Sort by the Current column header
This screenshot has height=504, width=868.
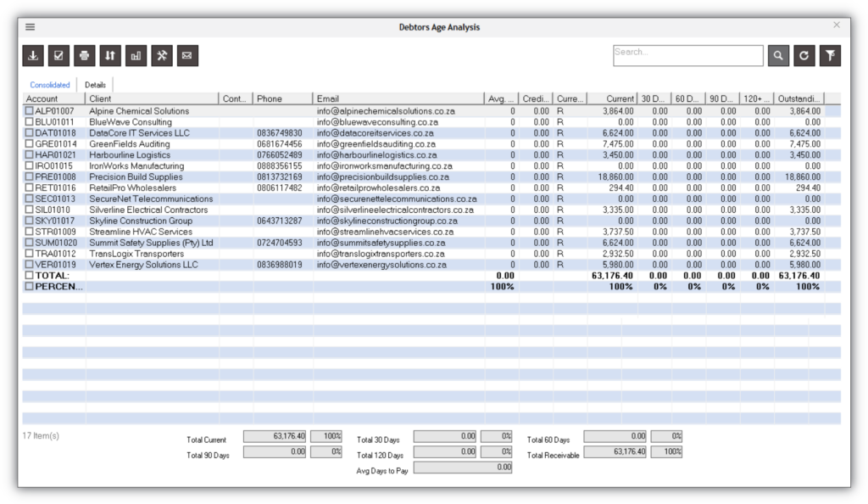pos(612,98)
